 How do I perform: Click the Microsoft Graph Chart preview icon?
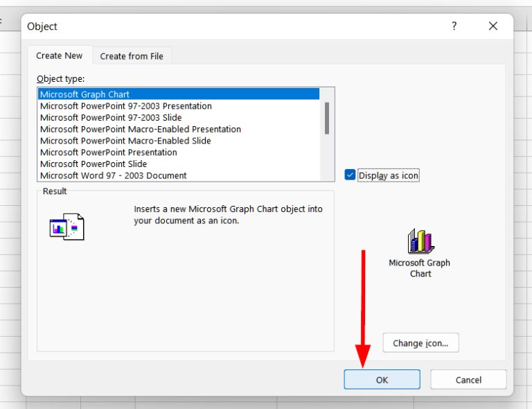420,241
